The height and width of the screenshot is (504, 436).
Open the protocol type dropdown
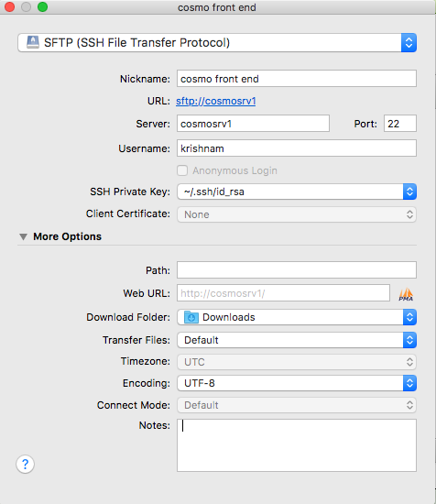(217, 42)
